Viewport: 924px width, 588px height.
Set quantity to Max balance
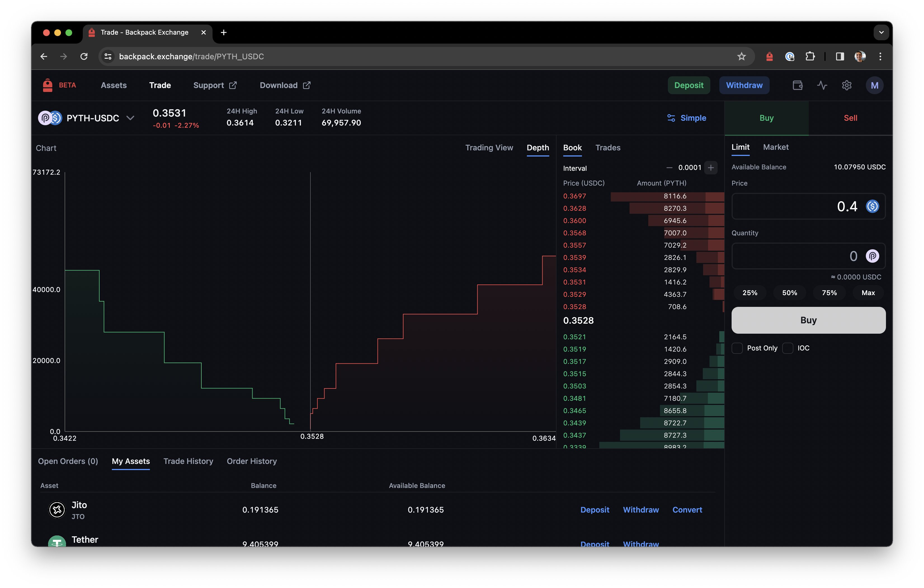868,293
